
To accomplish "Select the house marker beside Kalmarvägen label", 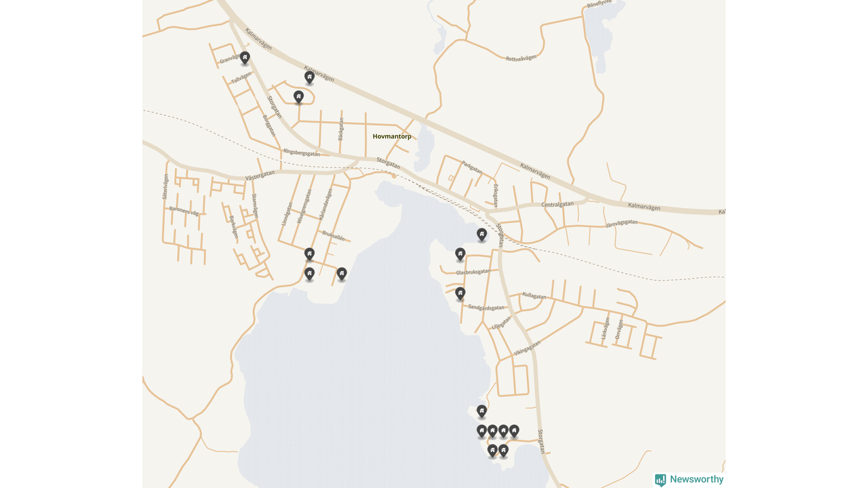I will (309, 78).
